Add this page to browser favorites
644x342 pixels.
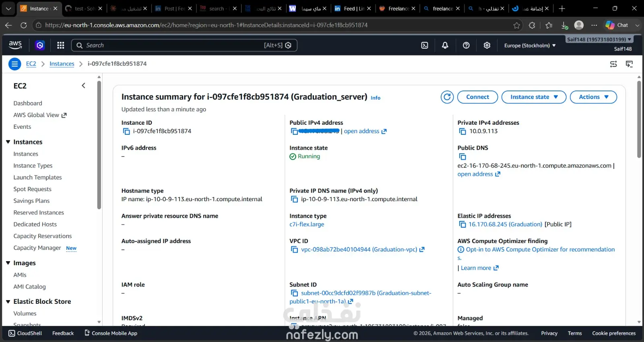[517, 25]
